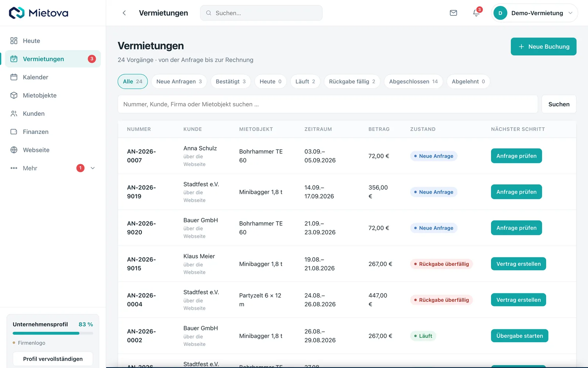Image resolution: width=588 pixels, height=368 pixels.
Task: Click the Kunden people icon
Action: click(14, 114)
